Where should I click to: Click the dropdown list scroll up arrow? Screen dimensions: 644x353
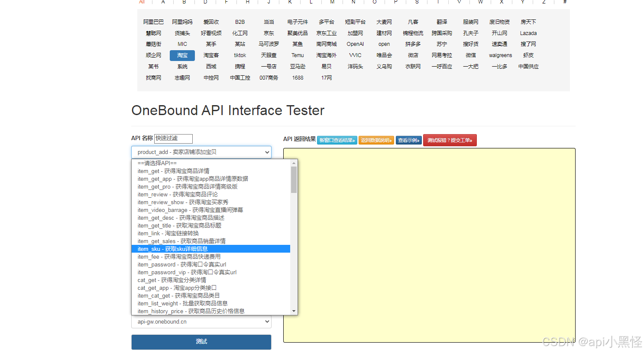294,163
